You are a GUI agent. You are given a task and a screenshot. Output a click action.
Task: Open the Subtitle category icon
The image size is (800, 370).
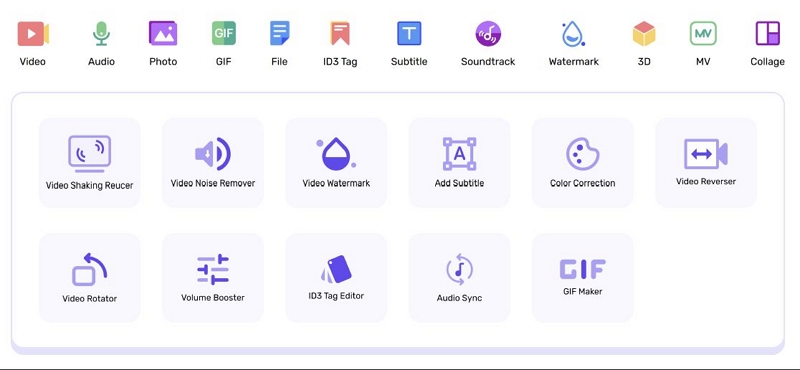[x=409, y=33]
